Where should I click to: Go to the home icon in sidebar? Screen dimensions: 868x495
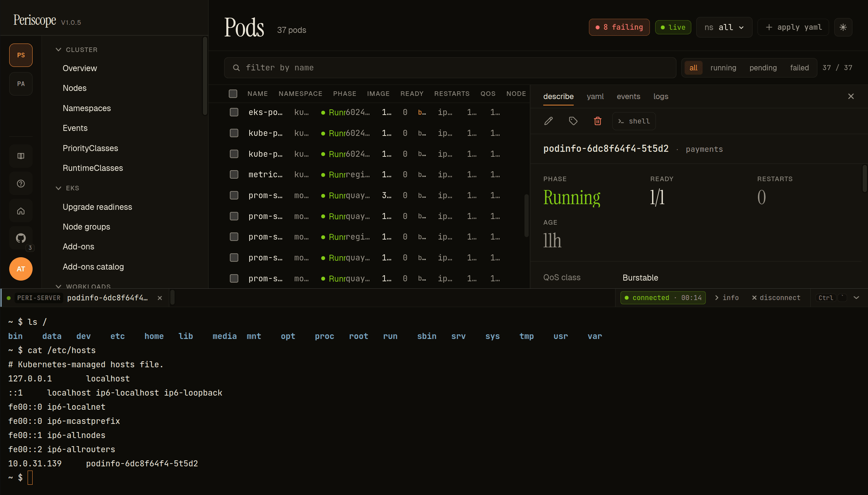[x=21, y=211]
